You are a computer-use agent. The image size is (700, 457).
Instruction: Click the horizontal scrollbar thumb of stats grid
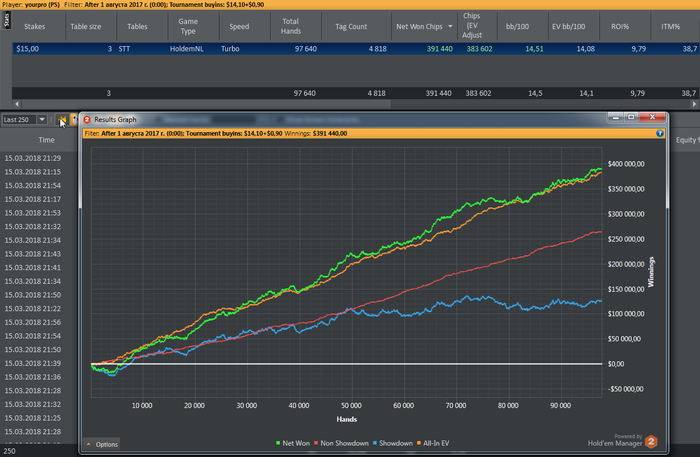point(206,104)
